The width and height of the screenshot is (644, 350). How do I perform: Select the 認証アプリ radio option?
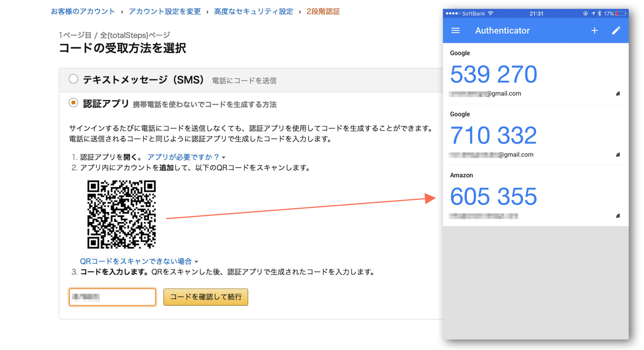[73, 103]
